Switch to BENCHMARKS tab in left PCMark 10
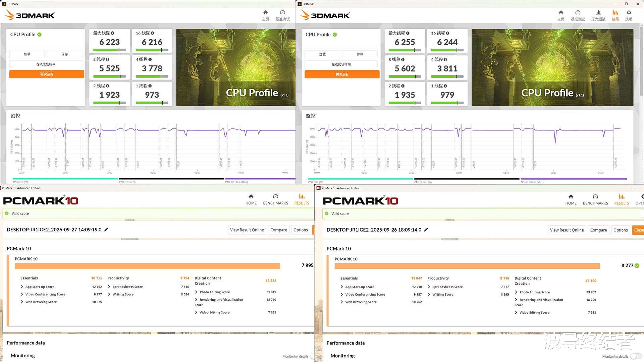Screen dimensions: 644x362 [275, 199]
